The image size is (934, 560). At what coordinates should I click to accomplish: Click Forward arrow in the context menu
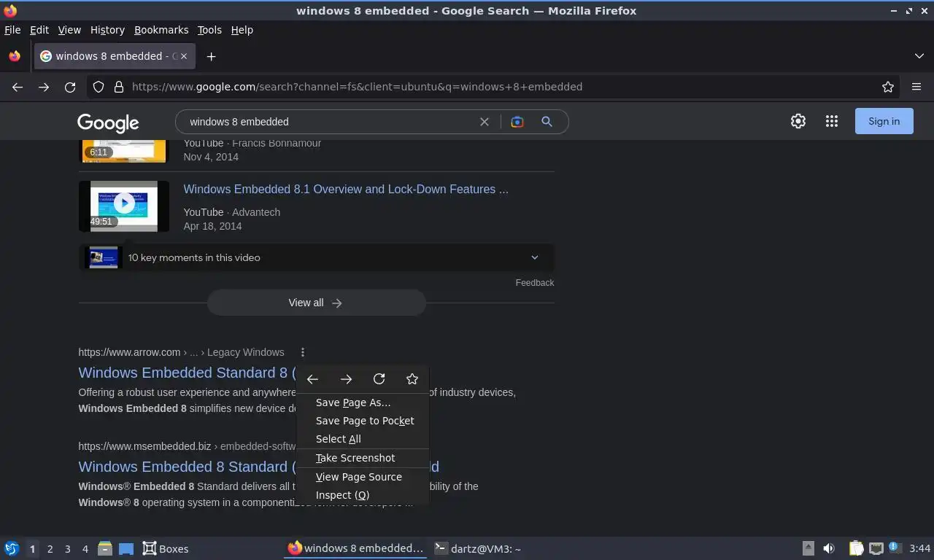(x=346, y=379)
